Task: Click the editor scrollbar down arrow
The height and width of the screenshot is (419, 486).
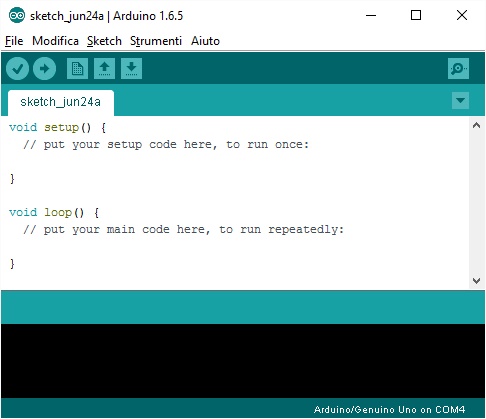Action: [476, 281]
